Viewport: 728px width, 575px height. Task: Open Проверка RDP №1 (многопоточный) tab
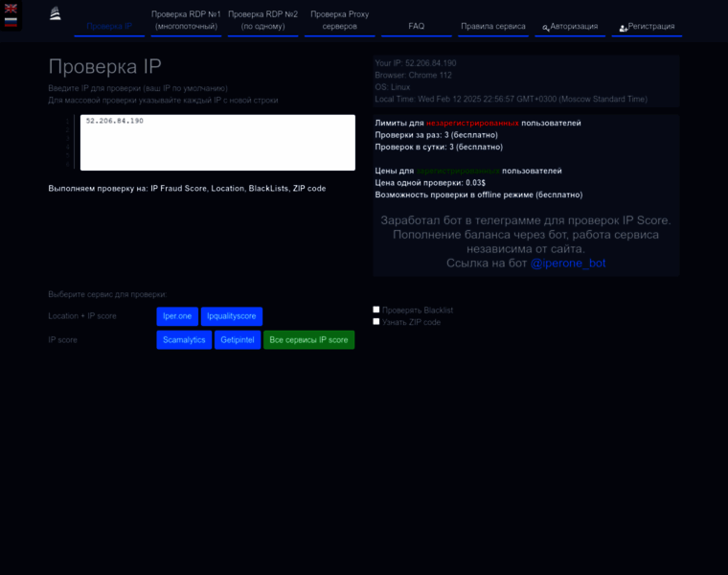[x=186, y=20]
